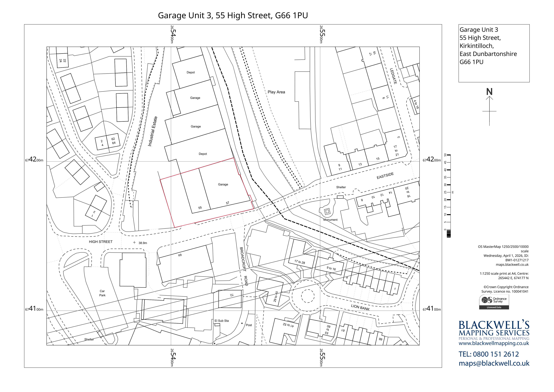Click the map title Garage Unit 3 heading

tap(233, 15)
